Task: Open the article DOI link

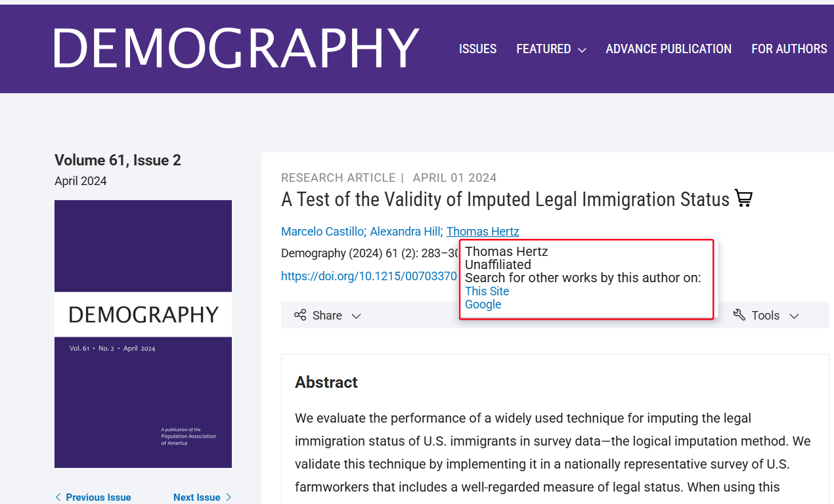Action: [x=369, y=276]
